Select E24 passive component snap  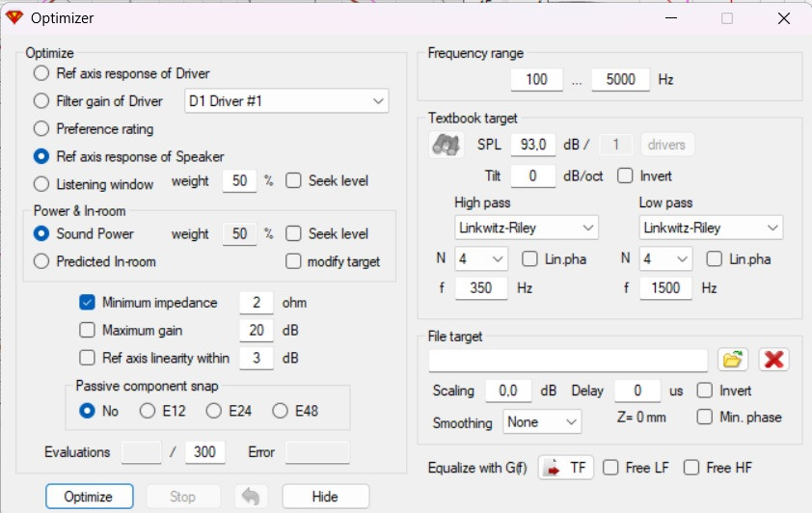[214, 411]
